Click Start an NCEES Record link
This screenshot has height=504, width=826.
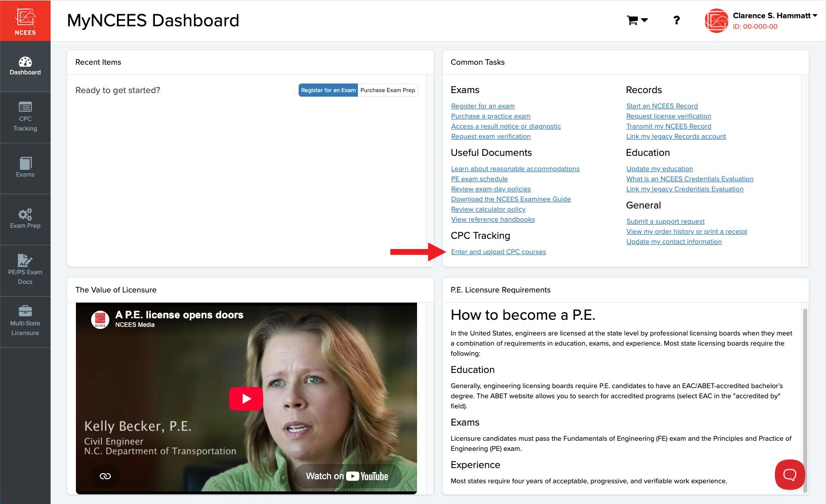(662, 106)
